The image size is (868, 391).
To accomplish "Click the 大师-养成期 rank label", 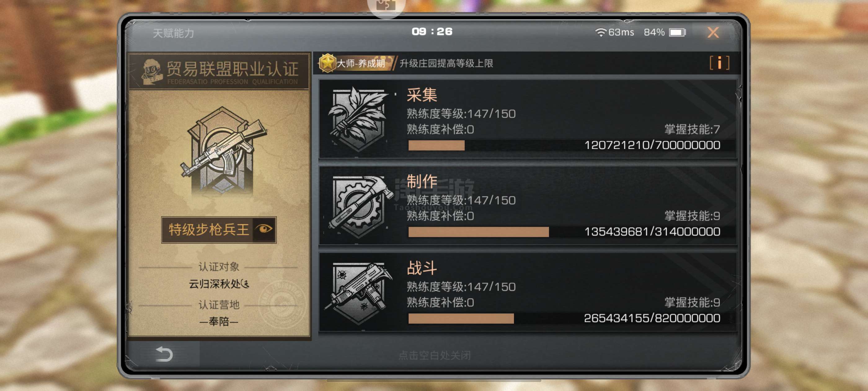I will pos(361,63).
